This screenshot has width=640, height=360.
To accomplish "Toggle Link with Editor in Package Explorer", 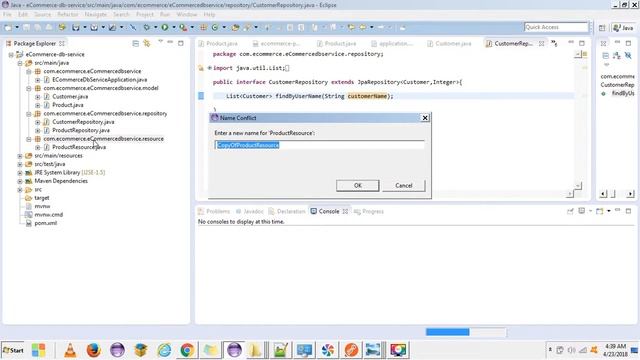I will click(147, 43).
